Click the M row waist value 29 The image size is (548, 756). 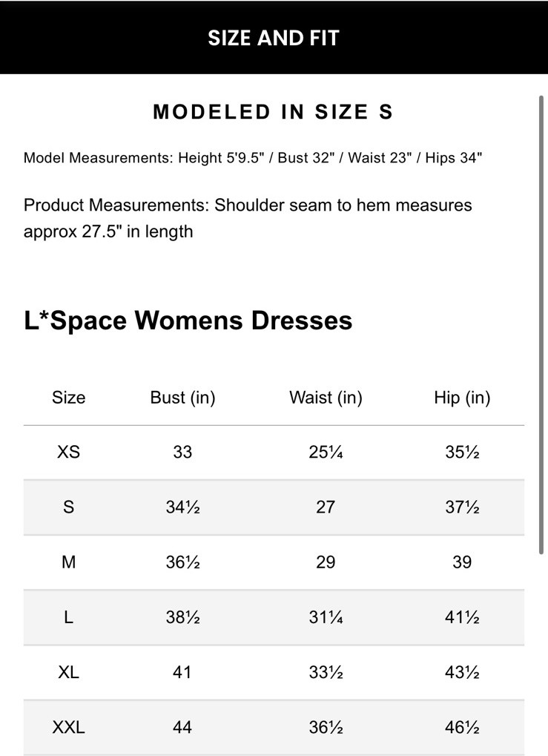(326, 562)
